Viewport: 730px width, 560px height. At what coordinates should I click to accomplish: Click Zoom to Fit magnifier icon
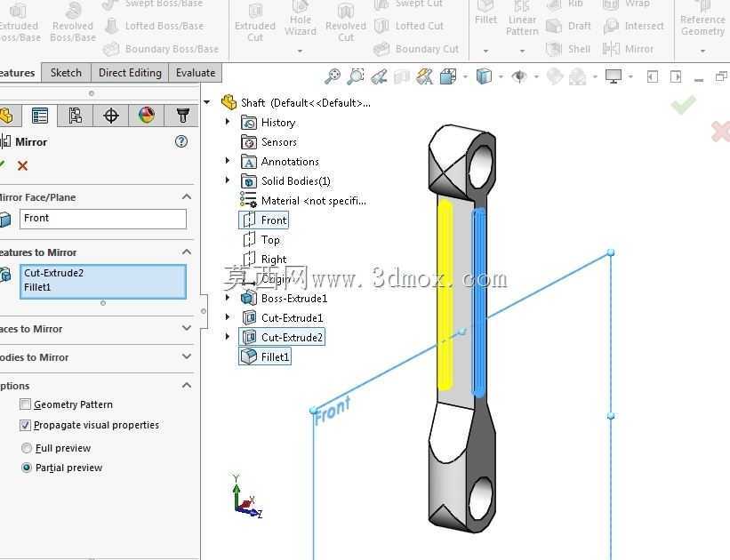pyautogui.click(x=333, y=76)
